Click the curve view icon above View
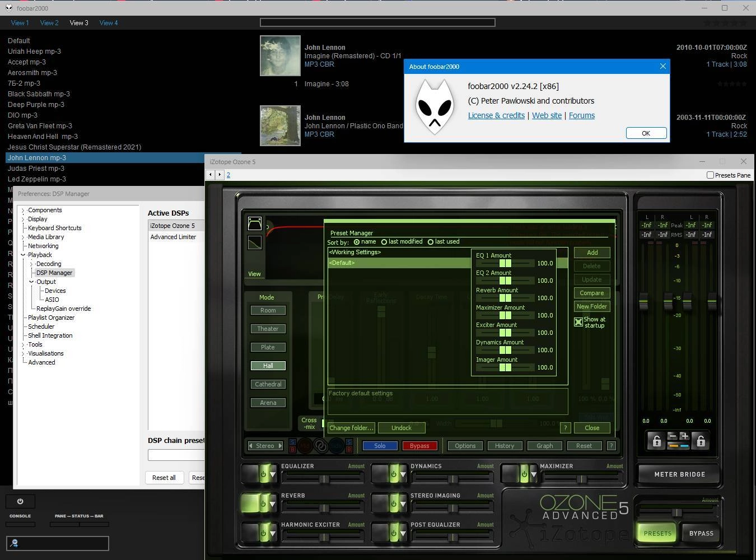Viewport: 756px width, 560px height. coord(255,242)
